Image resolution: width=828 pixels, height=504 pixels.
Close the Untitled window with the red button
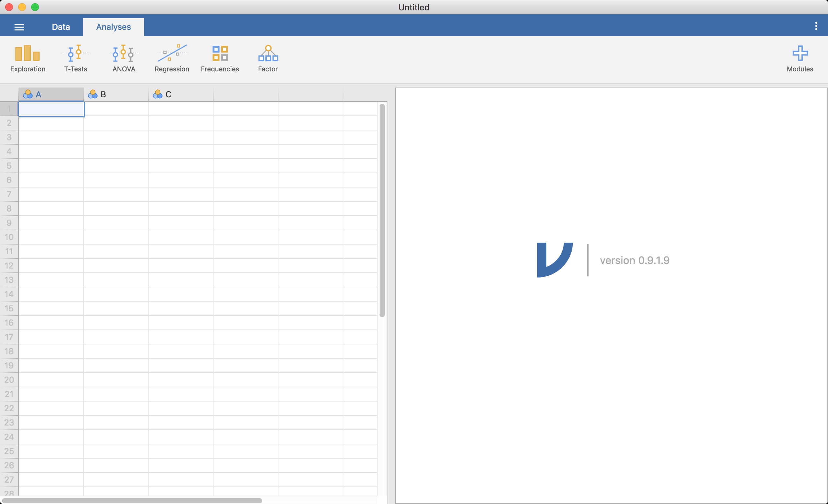click(x=9, y=7)
